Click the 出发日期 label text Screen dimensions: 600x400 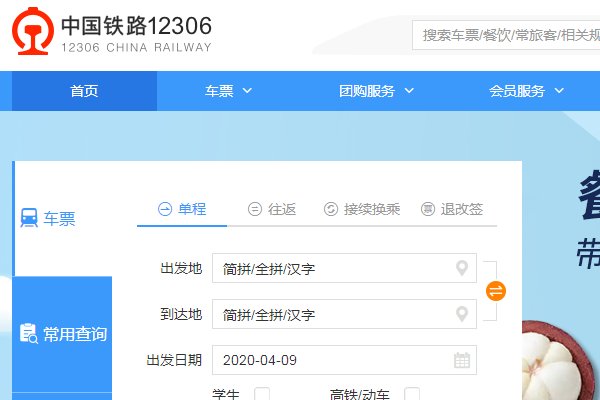pos(174,360)
